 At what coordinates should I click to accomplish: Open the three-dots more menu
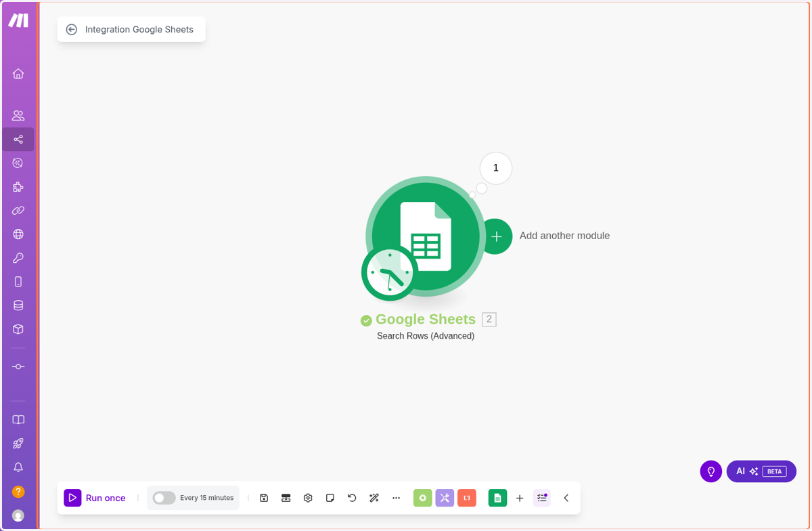397,498
